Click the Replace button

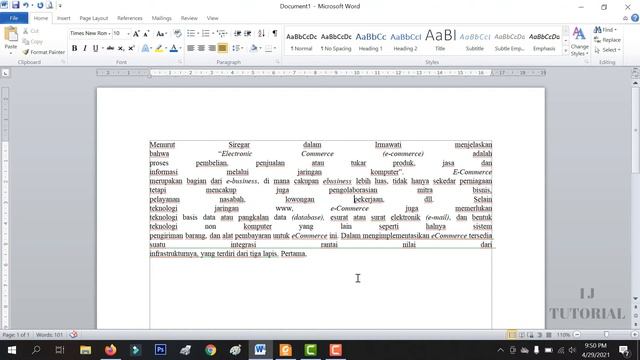coord(607,40)
